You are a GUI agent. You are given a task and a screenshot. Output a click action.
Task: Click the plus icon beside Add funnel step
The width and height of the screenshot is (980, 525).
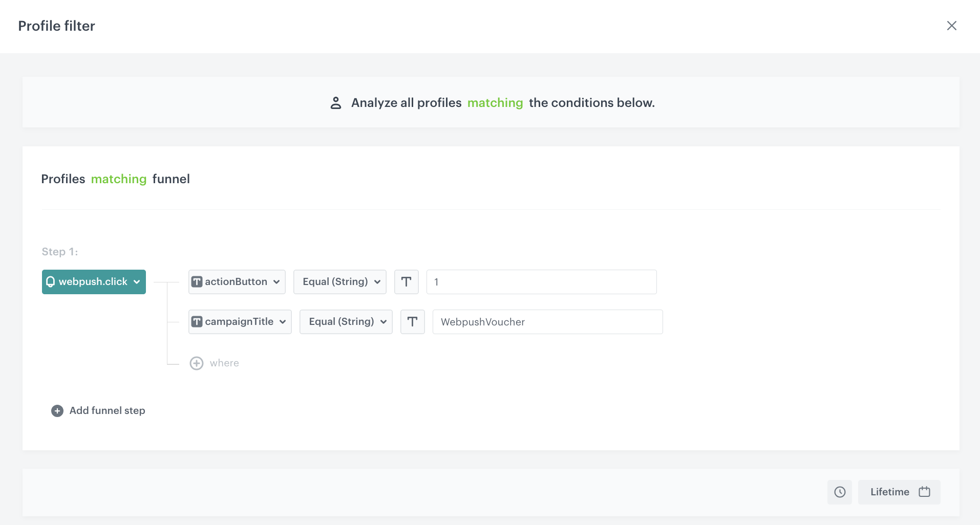click(x=56, y=410)
